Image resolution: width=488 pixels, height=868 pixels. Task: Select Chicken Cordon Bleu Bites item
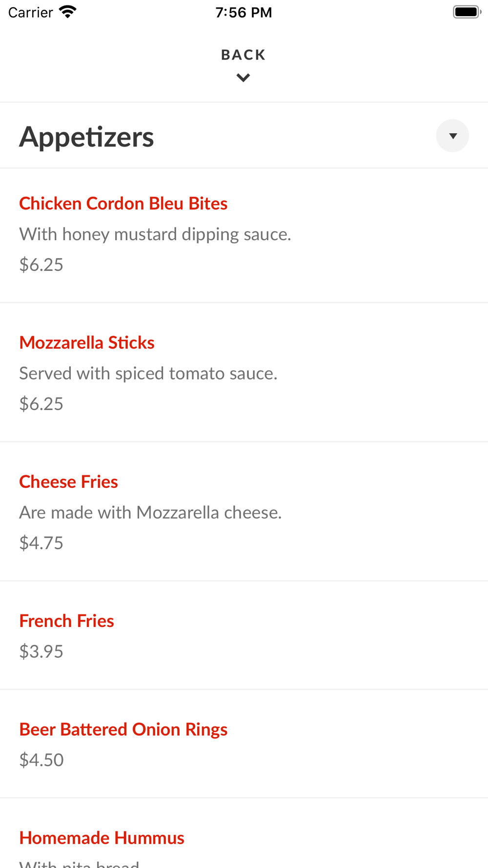pyautogui.click(x=123, y=204)
